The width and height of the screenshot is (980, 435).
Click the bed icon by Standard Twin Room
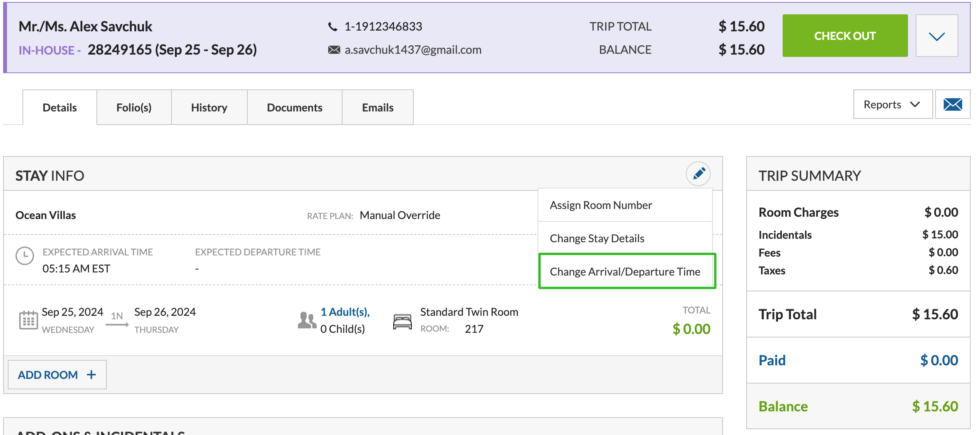coord(402,321)
